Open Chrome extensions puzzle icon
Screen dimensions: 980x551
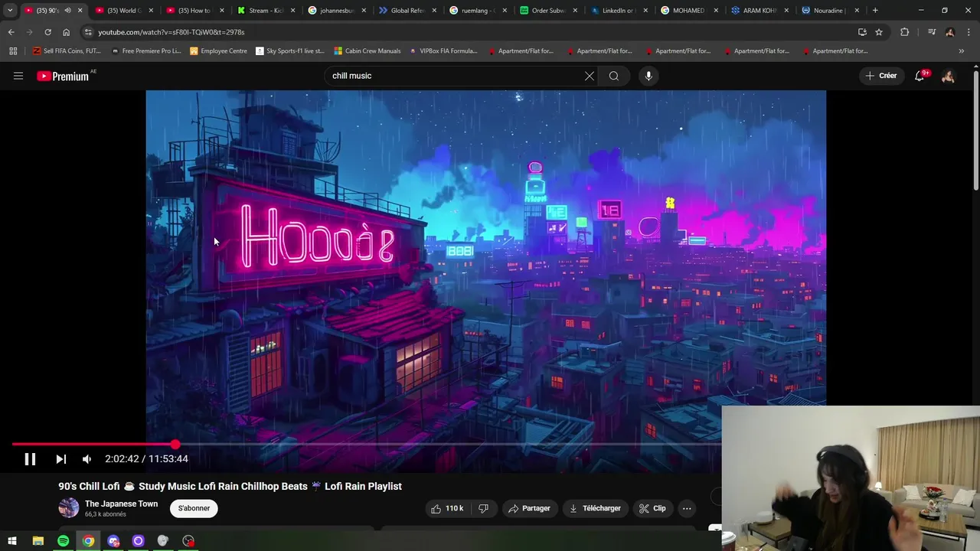click(x=905, y=32)
